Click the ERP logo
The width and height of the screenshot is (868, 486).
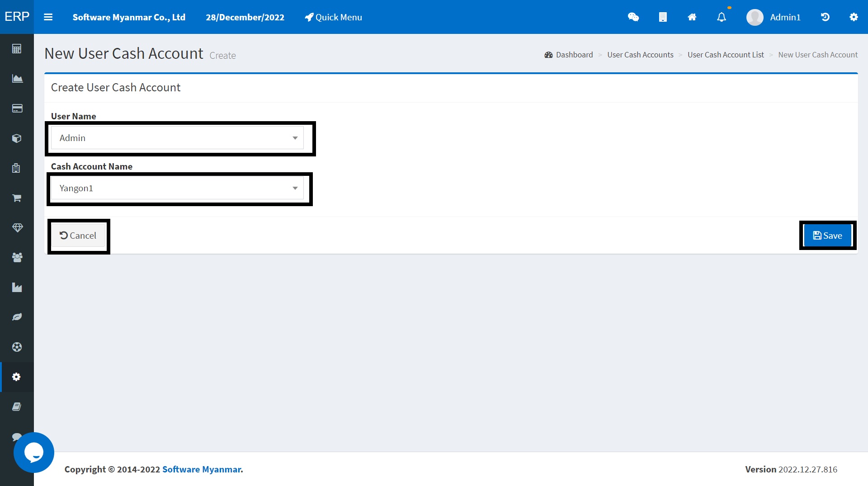pyautogui.click(x=17, y=17)
